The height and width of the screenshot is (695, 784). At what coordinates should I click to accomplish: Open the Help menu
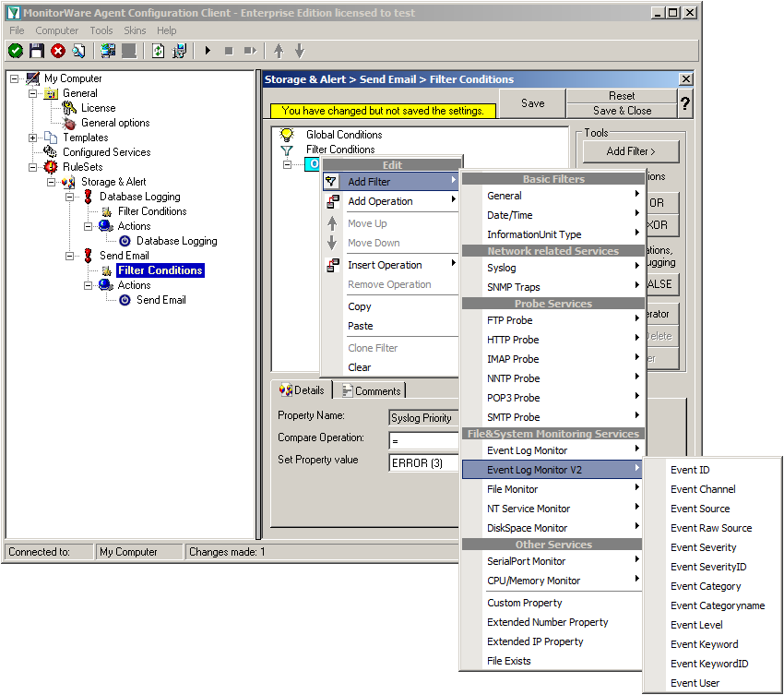167,30
